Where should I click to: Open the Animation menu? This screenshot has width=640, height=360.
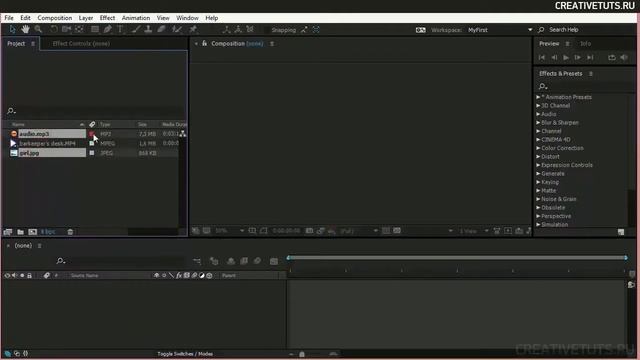pyautogui.click(x=136, y=18)
